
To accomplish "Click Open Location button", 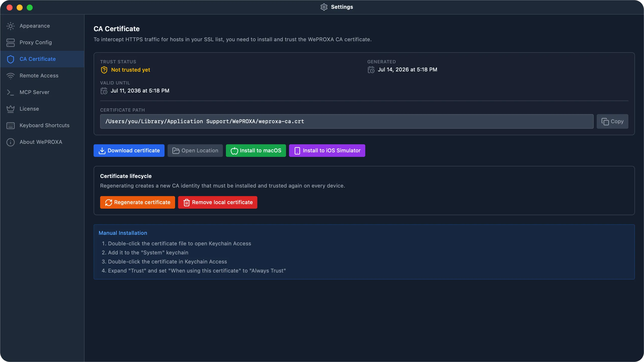I will click(195, 151).
